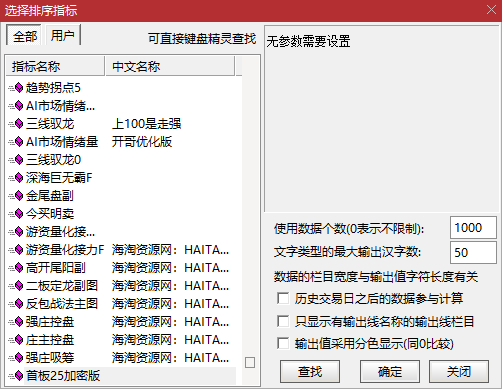Image resolution: width=502 pixels, height=389 pixels.
Task: Click the magenta icon beside 游资量化接...
Action: click(19, 232)
